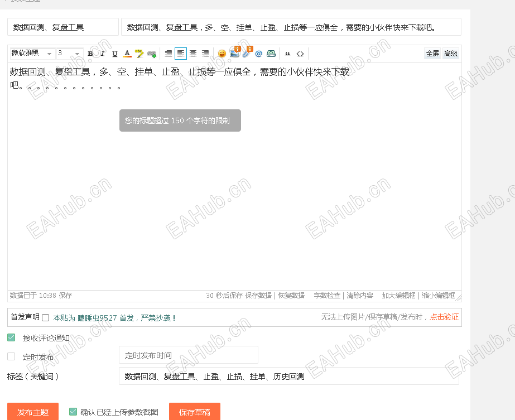This screenshot has width=515, height=420.
Task: Open the font color picker
Action: (127, 54)
